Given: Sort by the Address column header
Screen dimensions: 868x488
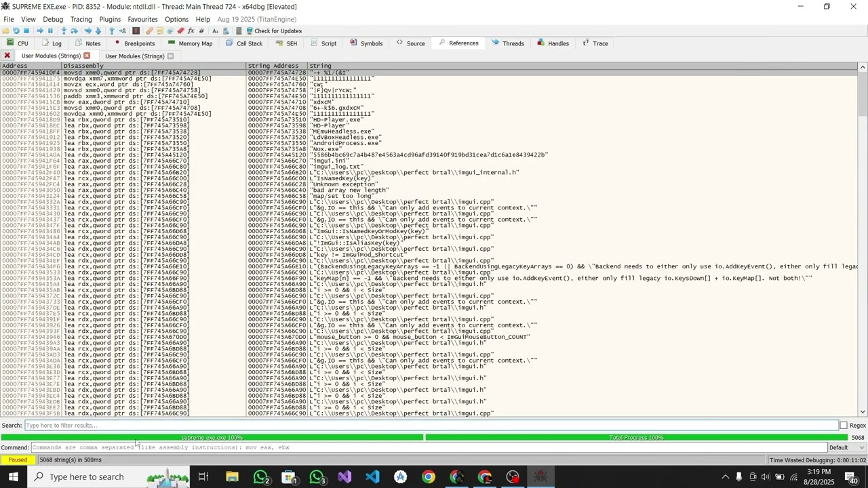Looking at the screenshot, I should pos(31,66).
